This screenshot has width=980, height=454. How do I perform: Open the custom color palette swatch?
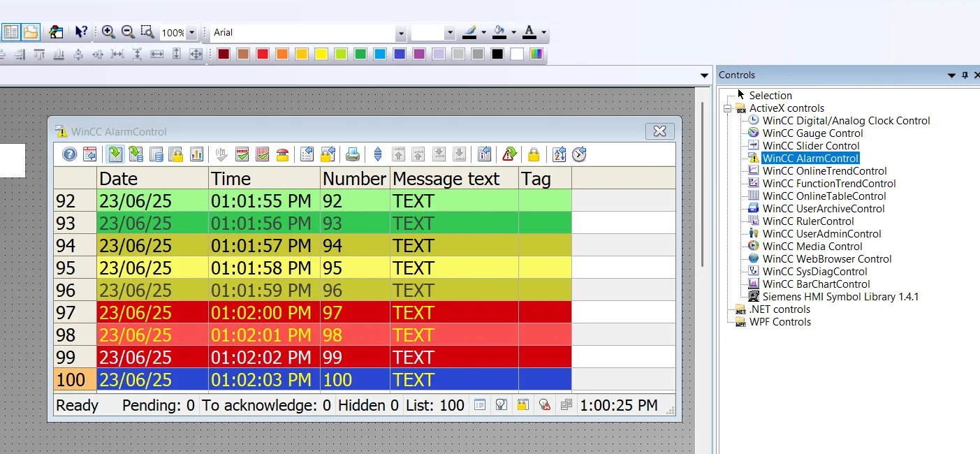[536, 54]
